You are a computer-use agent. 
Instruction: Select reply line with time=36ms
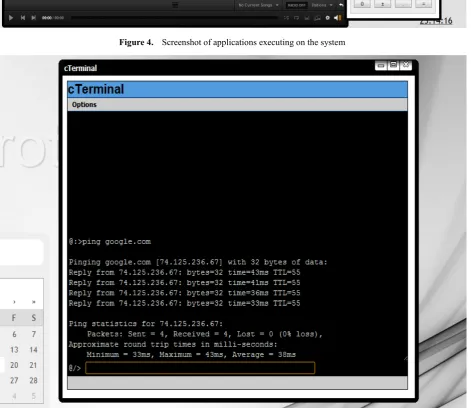pyautogui.click(x=184, y=293)
